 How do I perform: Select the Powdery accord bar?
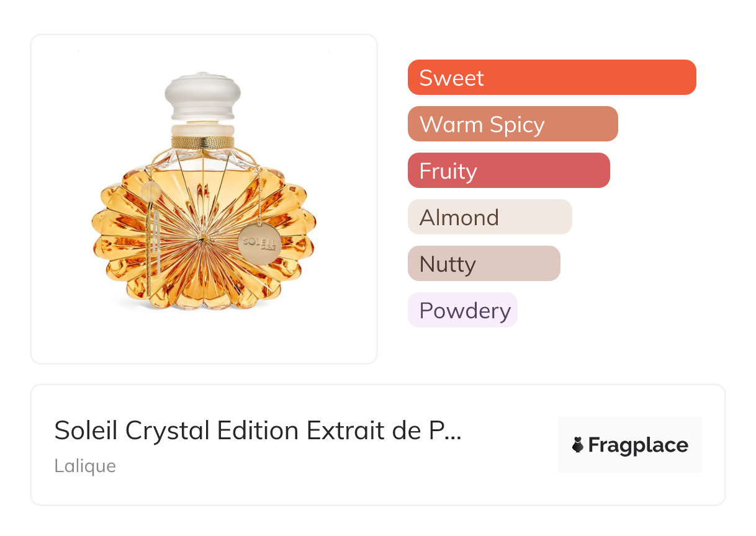(x=462, y=310)
